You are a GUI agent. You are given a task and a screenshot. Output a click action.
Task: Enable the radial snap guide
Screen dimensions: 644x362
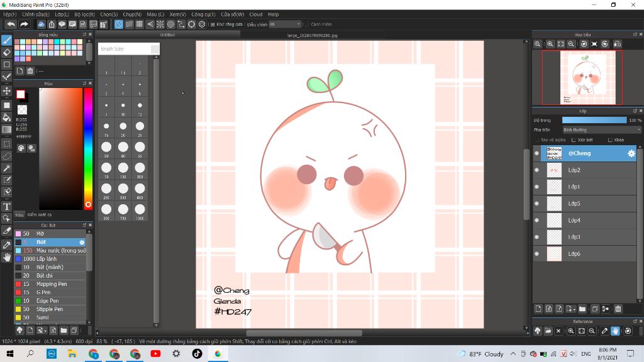coord(160,25)
